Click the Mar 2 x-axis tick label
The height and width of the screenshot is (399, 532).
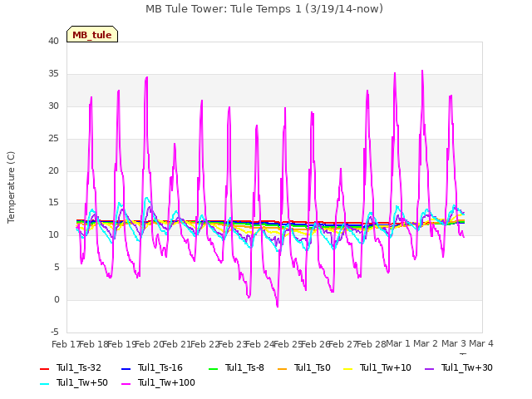(x=426, y=343)
